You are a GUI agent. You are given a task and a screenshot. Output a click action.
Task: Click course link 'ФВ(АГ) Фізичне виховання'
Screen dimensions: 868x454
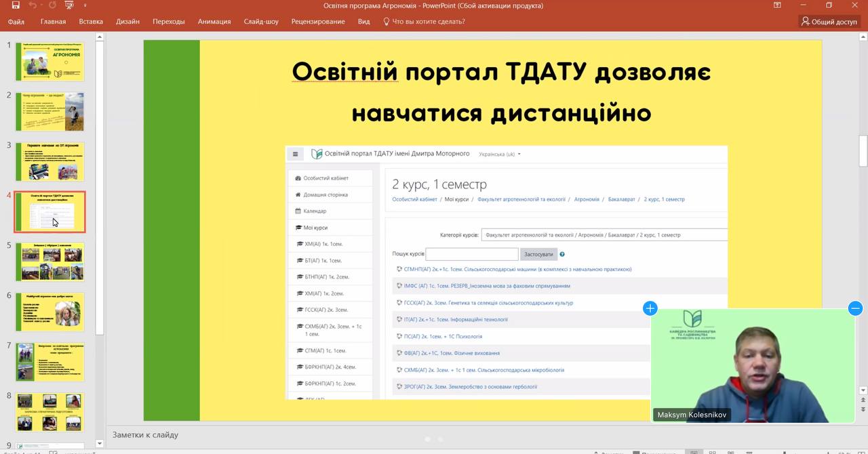click(452, 353)
